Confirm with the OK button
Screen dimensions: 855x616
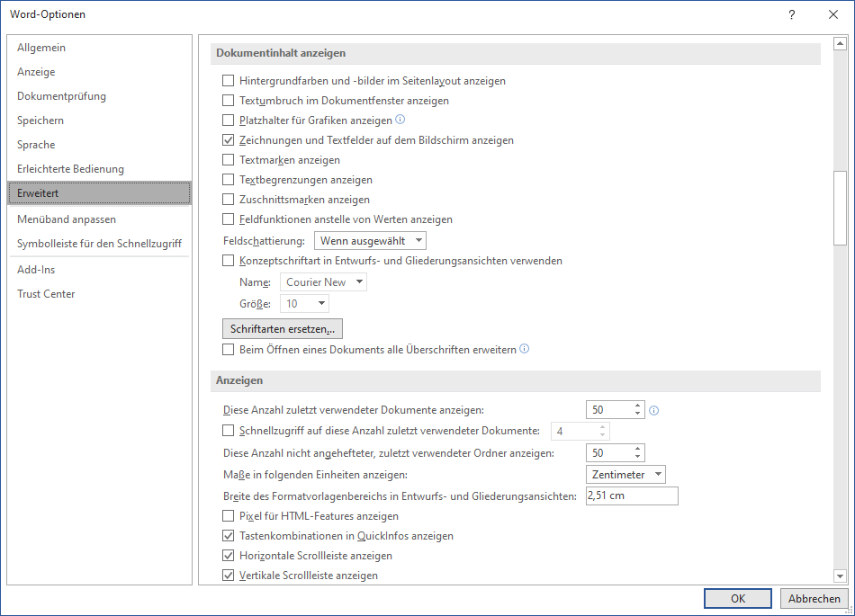pos(738,599)
